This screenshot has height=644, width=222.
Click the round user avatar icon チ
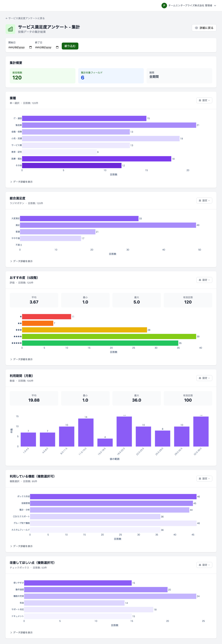coord(164,6)
